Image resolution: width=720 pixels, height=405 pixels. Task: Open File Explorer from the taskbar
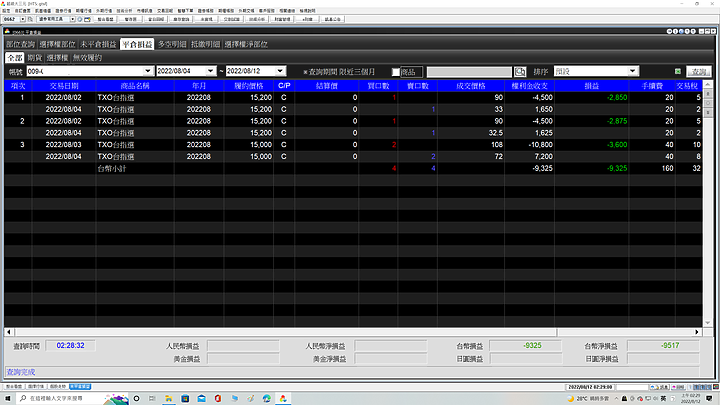pos(169,399)
